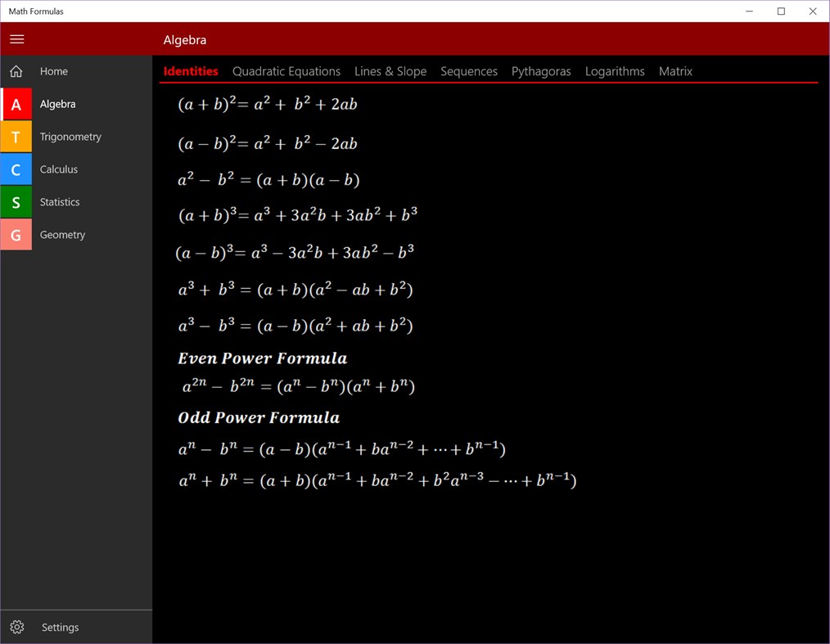
Task: Click the Even Power Formula heading
Action: [262, 358]
